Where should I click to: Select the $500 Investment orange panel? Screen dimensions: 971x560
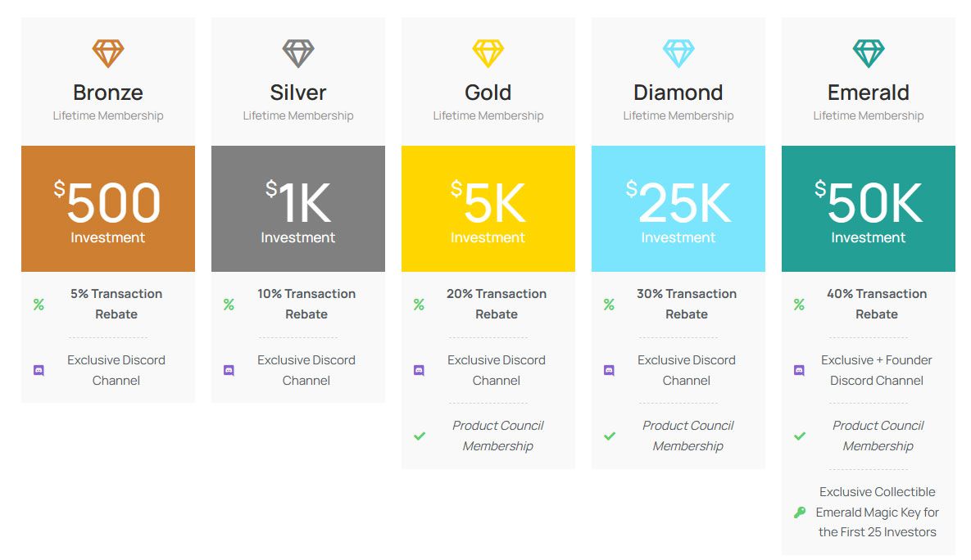coord(107,209)
